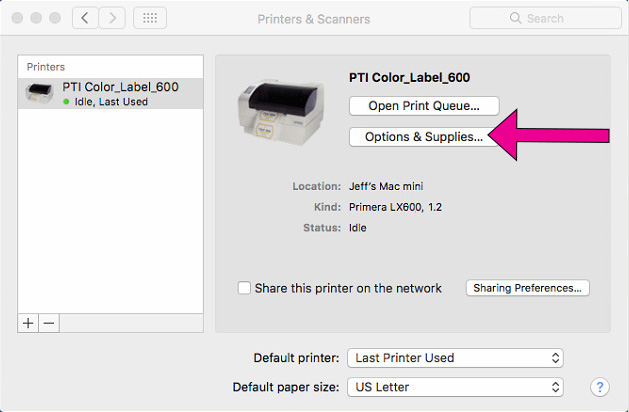The image size is (629, 412).
Task: Go forward with the right chevron button
Action: tap(112, 18)
